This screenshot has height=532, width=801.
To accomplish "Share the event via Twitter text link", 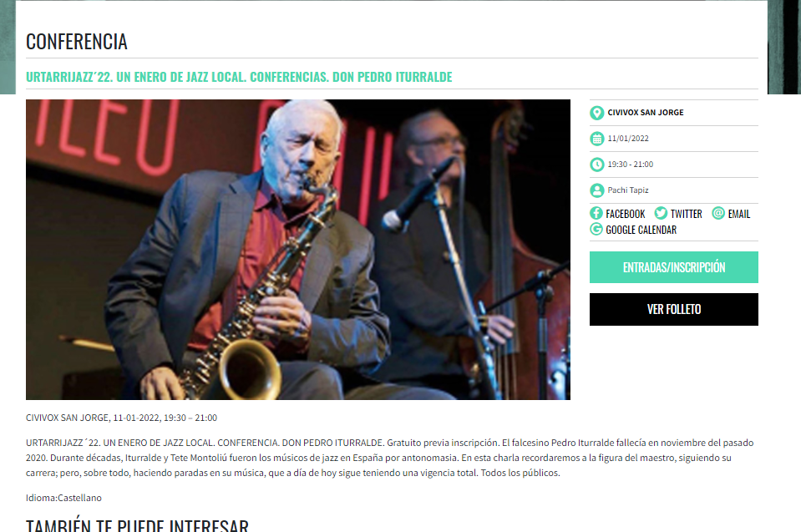I will (686, 214).
